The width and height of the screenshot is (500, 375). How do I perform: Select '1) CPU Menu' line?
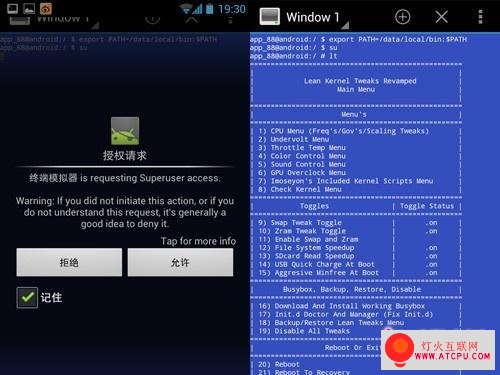tap(344, 131)
